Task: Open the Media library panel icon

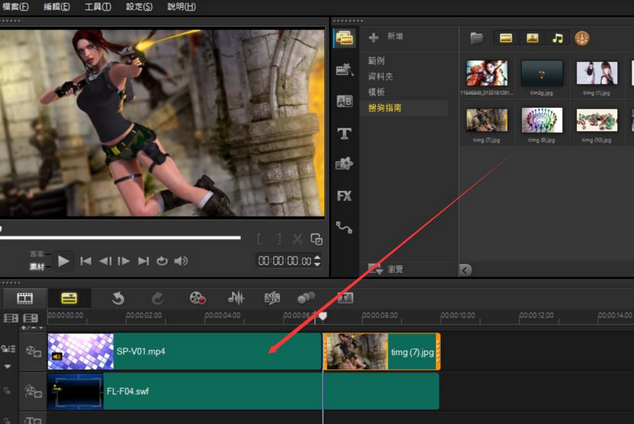Action: (x=344, y=38)
